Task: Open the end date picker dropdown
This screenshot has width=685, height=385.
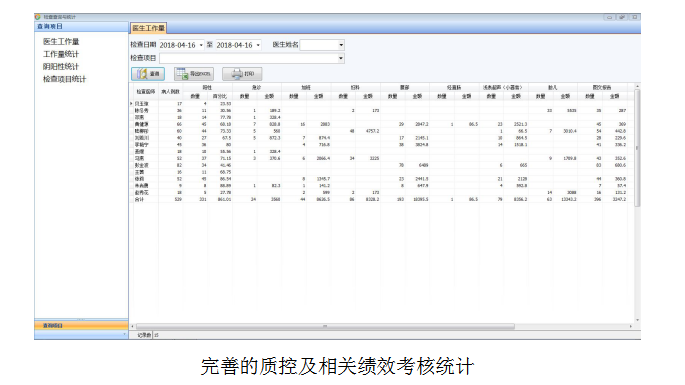Action: pos(258,45)
